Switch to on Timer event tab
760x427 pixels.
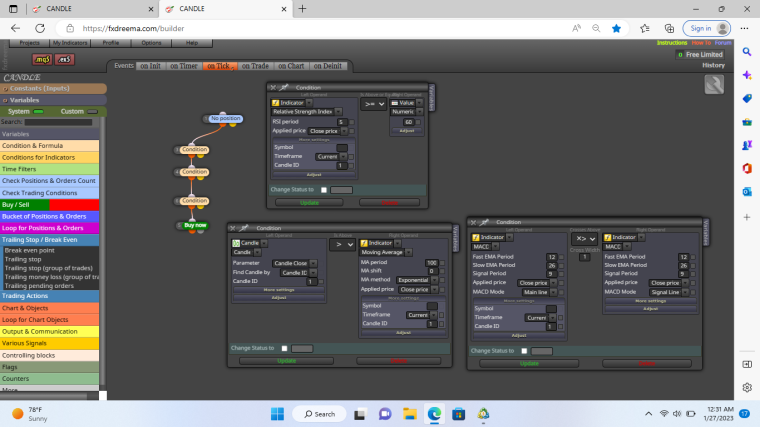(184, 66)
